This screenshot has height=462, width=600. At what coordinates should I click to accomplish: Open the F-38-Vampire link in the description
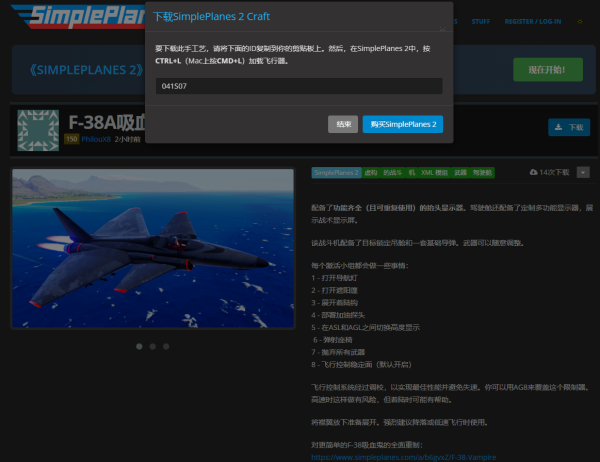pyautogui.click(x=403, y=457)
